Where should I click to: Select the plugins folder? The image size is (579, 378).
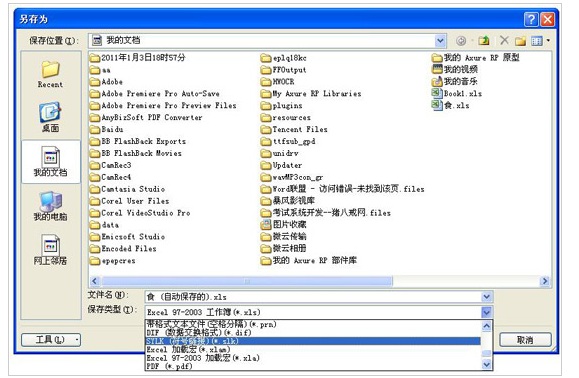click(281, 106)
